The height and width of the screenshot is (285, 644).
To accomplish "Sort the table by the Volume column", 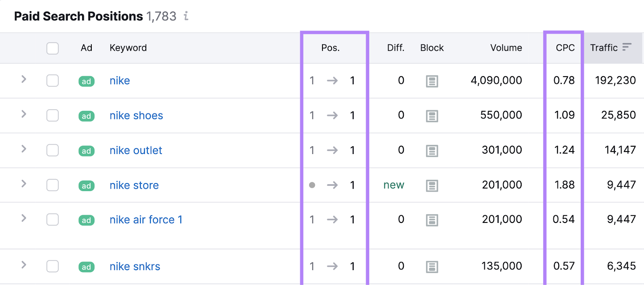I will [x=506, y=48].
